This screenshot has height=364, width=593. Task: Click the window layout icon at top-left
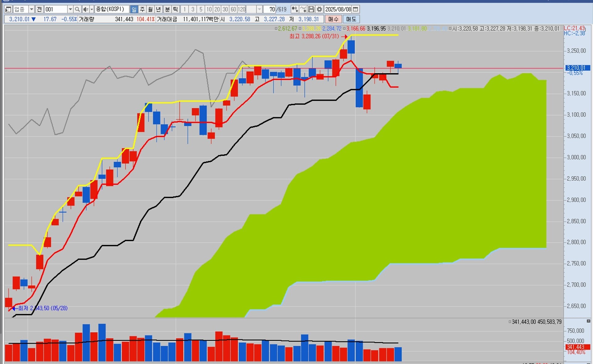tap(8, 9)
